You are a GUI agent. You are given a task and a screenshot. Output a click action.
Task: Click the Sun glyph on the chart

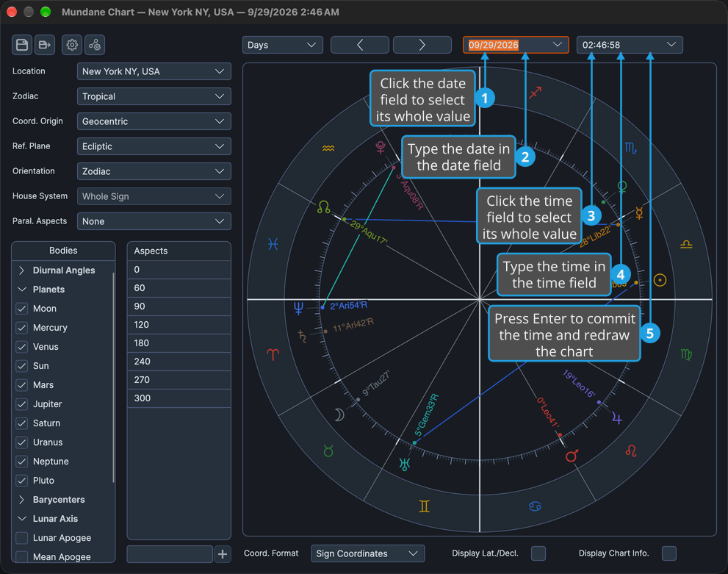[x=660, y=280]
